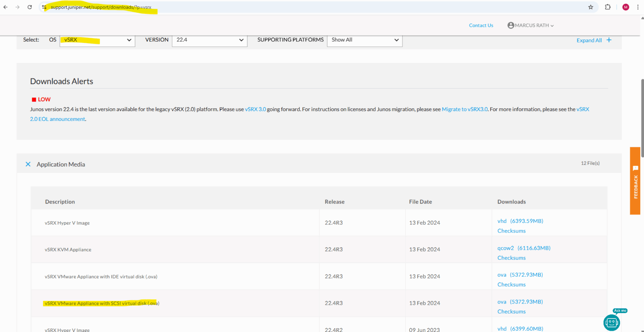Open the orange Feedback side tab
This screenshot has height=332, width=644.
click(x=635, y=181)
